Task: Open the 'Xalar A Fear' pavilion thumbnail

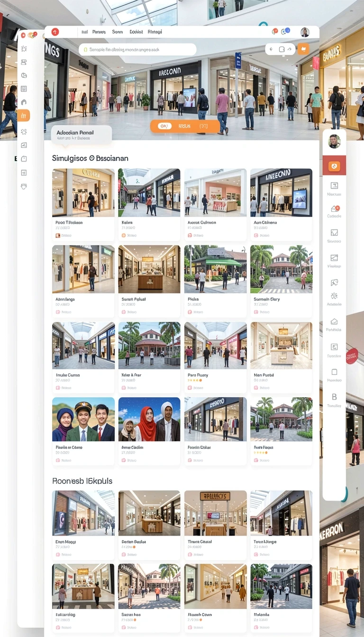Action: coord(149,346)
